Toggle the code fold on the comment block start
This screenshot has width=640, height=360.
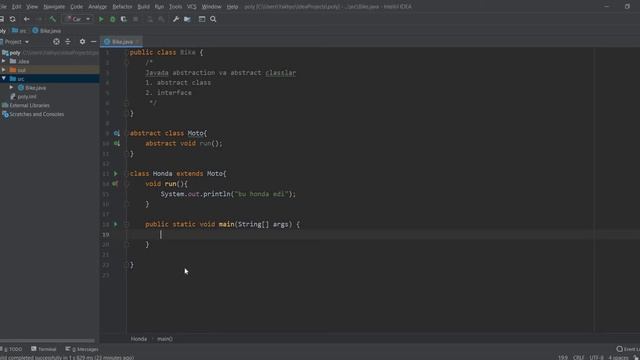(127, 62)
